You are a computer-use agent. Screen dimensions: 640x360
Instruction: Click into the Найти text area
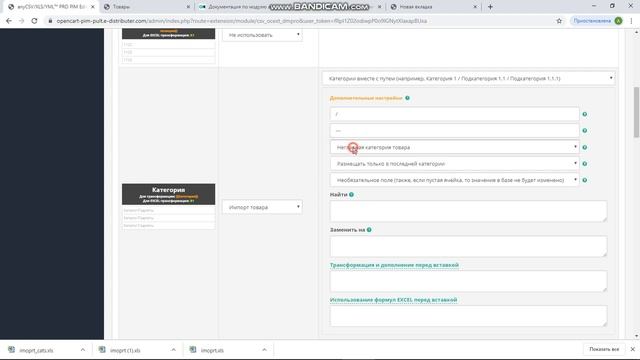(x=468, y=211)
